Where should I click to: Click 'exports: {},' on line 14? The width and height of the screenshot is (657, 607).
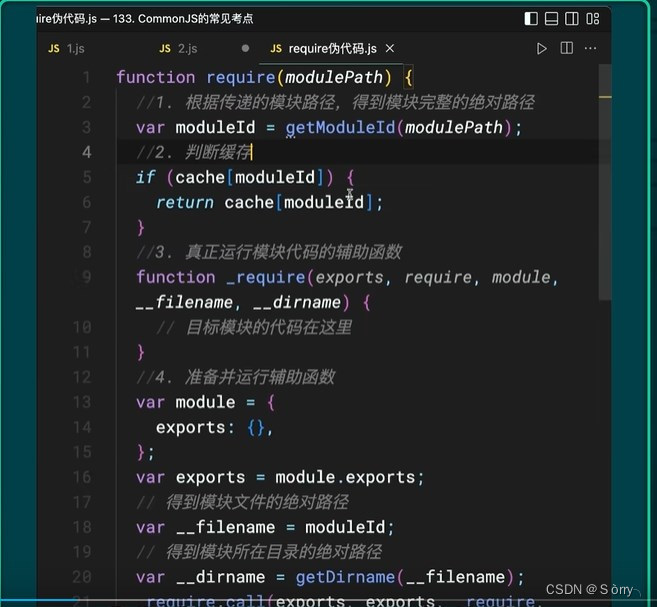coord(214,428)
